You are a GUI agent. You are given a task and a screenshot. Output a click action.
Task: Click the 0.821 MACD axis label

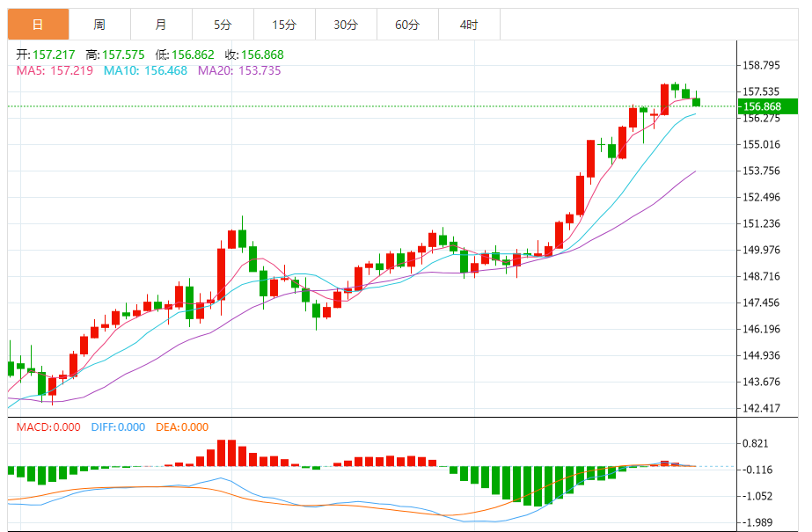click(x=756, y=443)
